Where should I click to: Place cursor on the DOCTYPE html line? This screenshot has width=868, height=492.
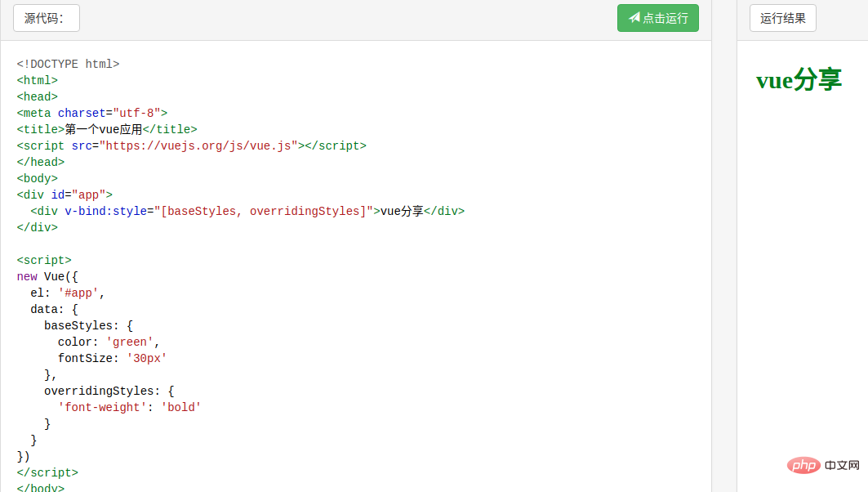click(x=68, y=64)
